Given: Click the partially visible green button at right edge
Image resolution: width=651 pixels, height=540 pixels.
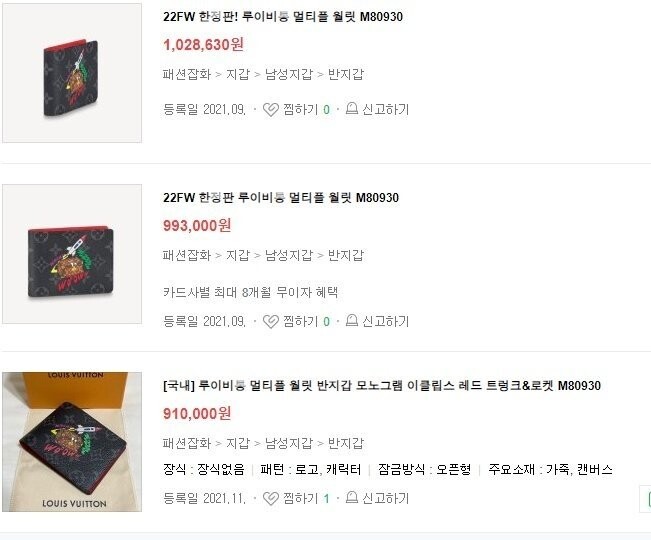Looking at the screenshot, I should [x=645, y=498].
